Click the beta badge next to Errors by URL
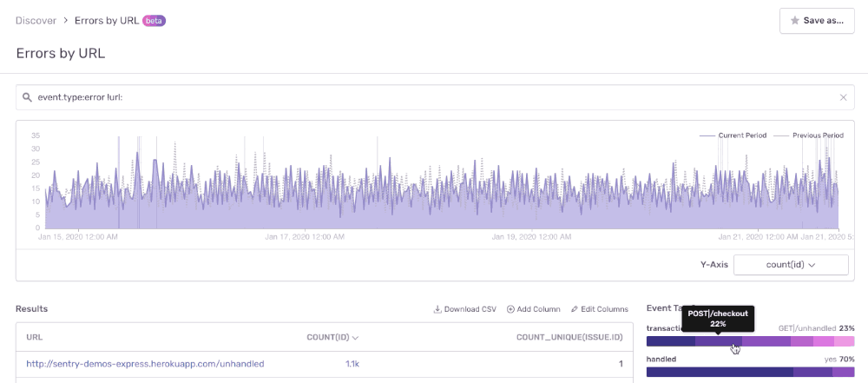The height and width of the screenshot is (383, 868). click(x=153, y=20)
